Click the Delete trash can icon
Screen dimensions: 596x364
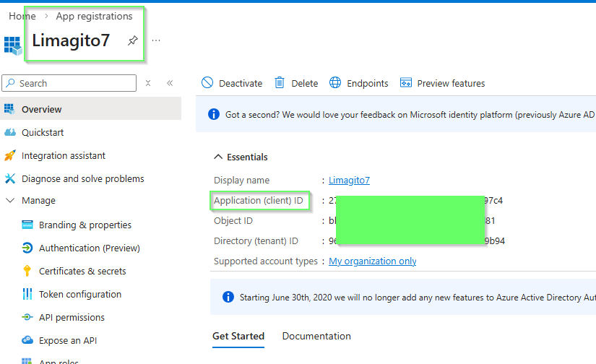(280, 82)
